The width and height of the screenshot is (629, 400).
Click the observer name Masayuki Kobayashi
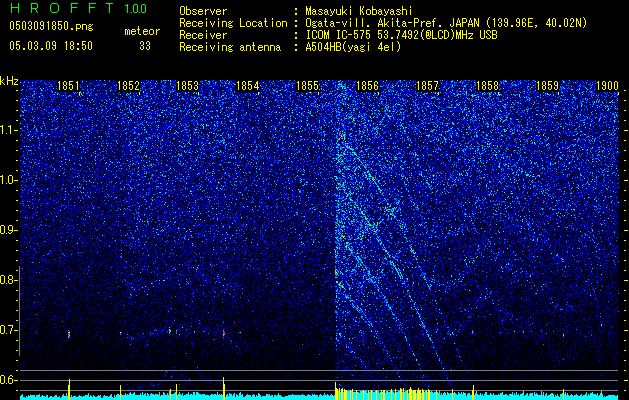(x=359, y=11)
